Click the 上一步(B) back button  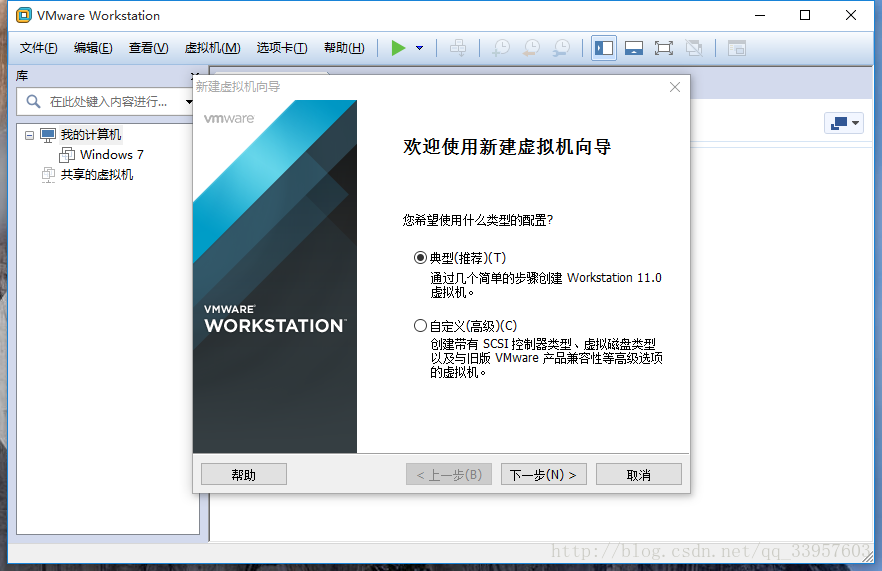coord(449,474)
